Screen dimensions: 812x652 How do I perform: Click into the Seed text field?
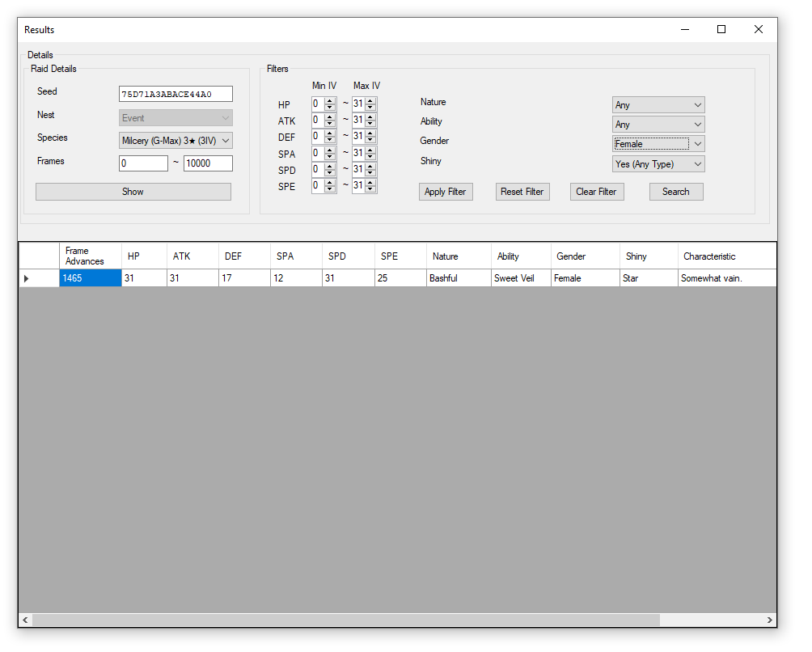176,94
